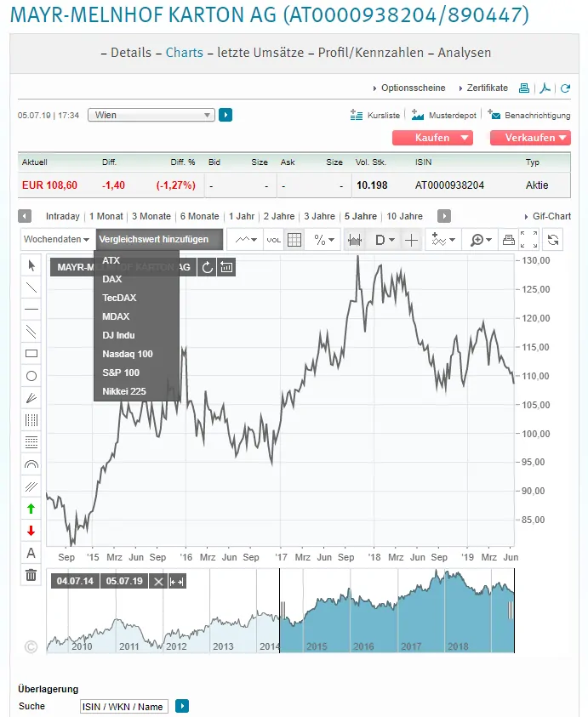Open the indicators dropdown
The height and width of the screenshot is (717, 588).
(x=443, y=240)
